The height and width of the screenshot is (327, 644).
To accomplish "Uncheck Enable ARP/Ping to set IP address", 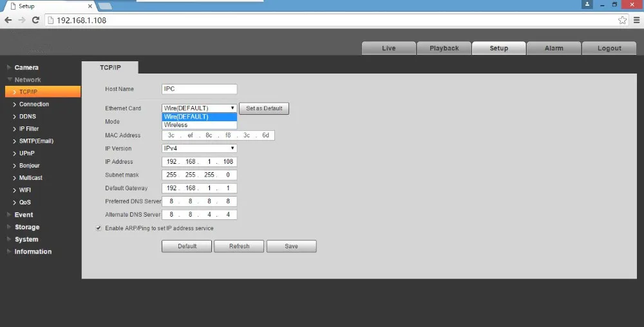I will [99, 228].
